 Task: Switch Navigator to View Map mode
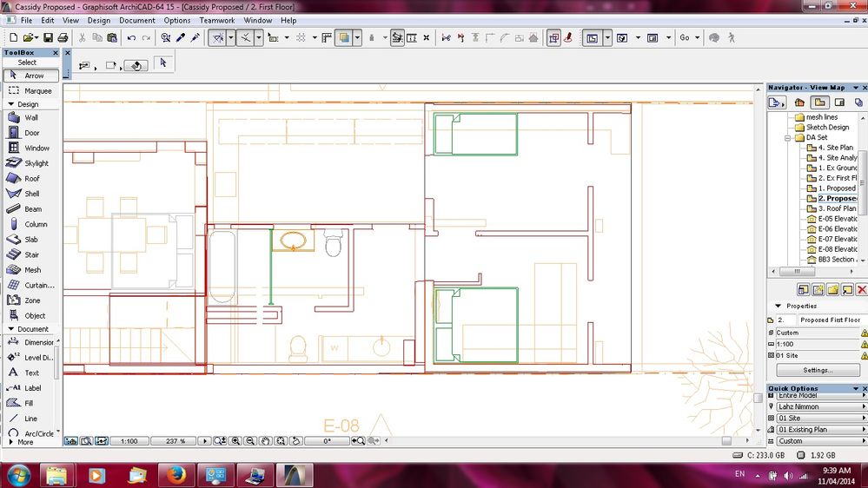tap(818, 102)
